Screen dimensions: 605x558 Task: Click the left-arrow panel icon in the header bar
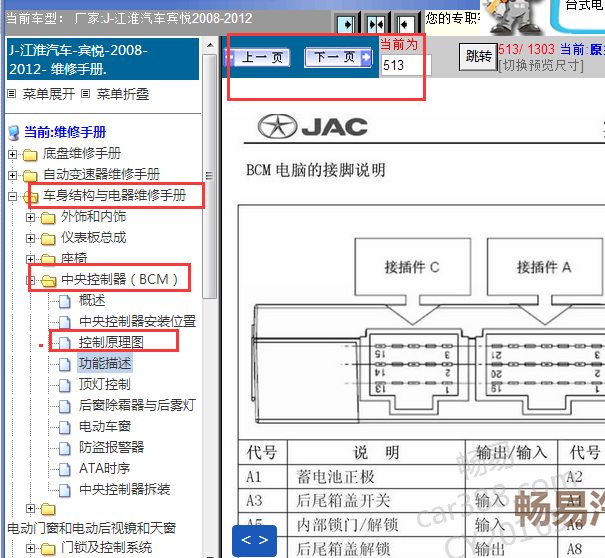tap(405, 25)
